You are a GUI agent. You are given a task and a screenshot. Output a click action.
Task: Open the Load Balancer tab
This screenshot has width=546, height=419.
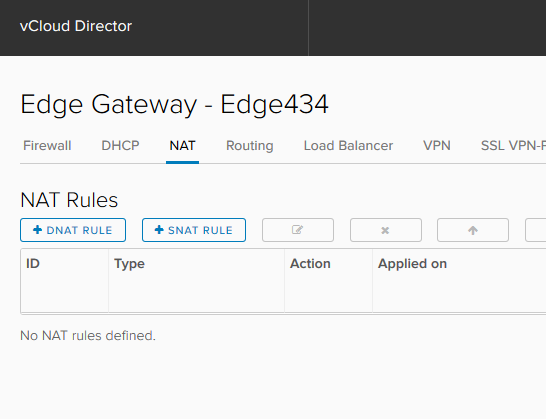point(348,146)
